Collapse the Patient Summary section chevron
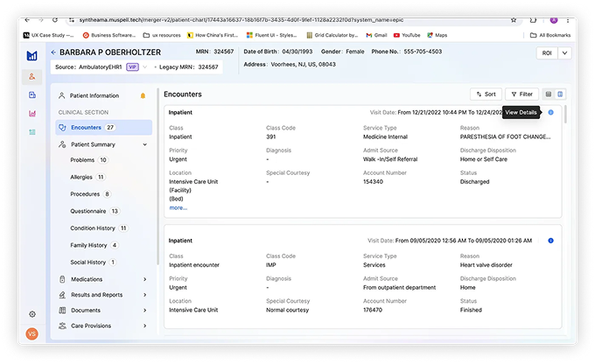This screenshot has height=364, width=595. coord(145,144)
